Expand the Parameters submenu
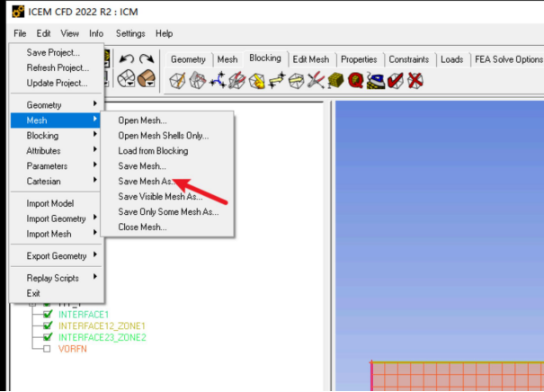Image resolution: width=544 pixels, height=392 pixels. coord(57,165)
